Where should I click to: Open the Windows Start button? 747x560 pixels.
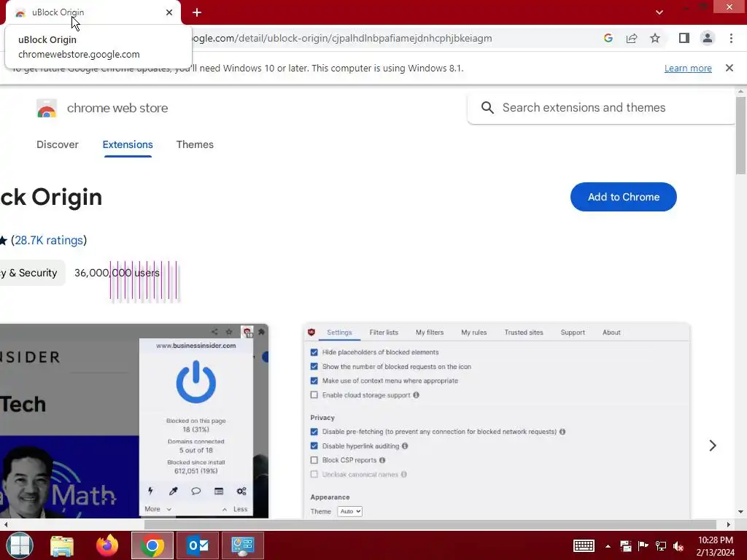[x=20, y=545]
